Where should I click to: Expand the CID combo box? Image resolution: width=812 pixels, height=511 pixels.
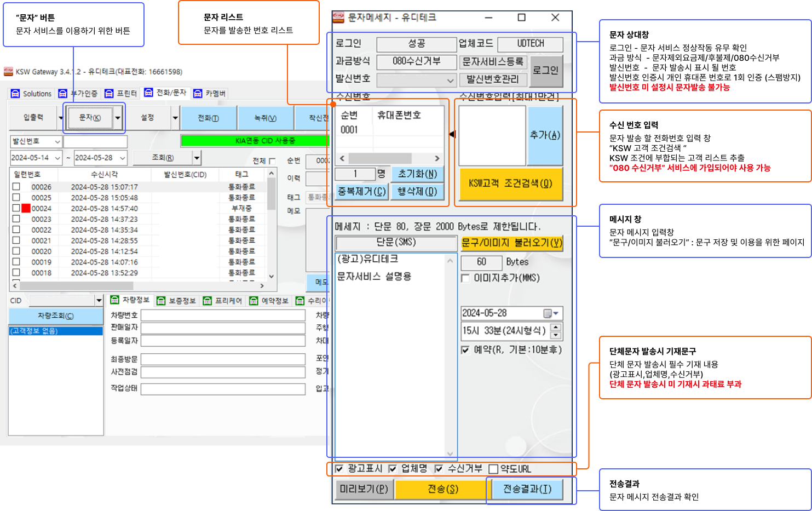click(x=99, y=301)
